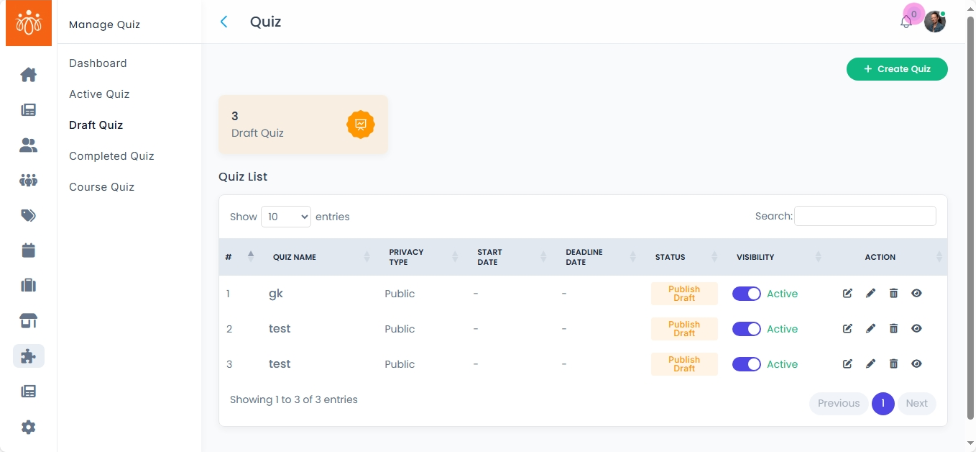The height and width of the screenshot is (452, 976).
Task: Toggle visibility switch for quiz row 2
Action: 746,329
